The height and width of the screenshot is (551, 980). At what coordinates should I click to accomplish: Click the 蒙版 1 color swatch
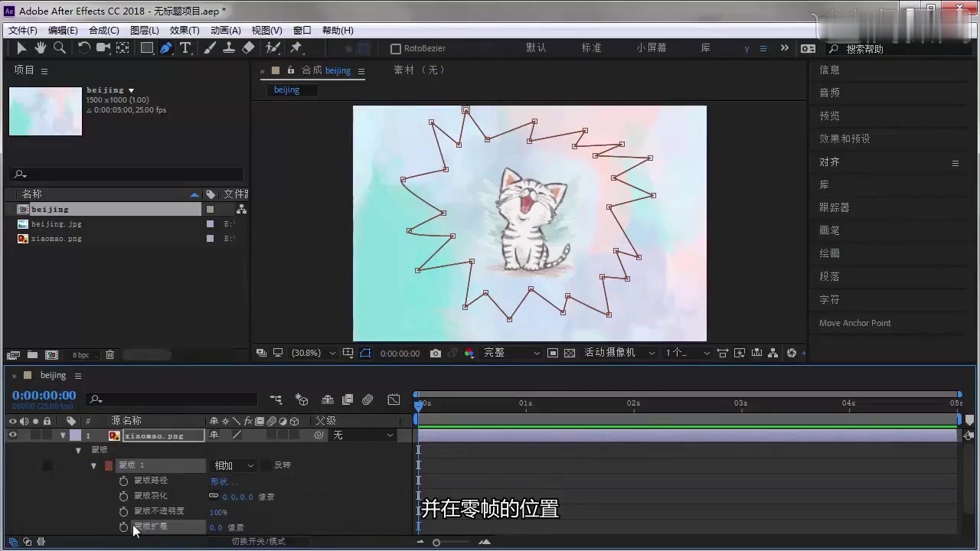107,465
